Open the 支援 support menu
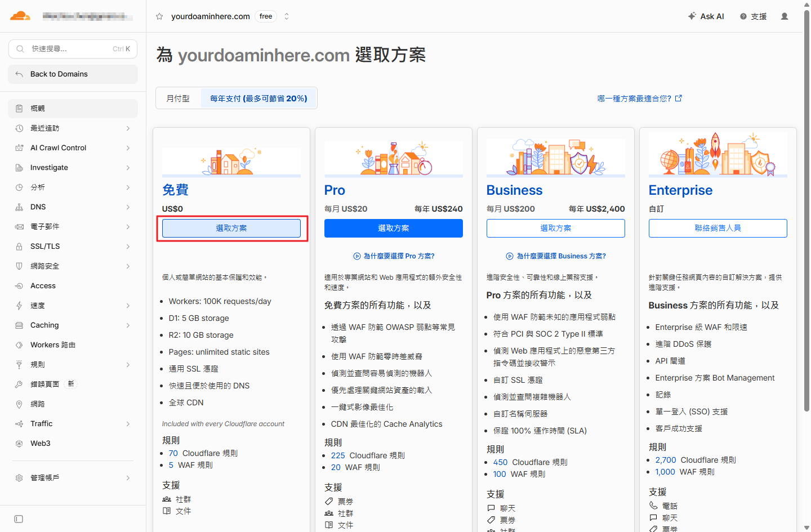This screenshot has width=811, height=532. click(754, 16)
